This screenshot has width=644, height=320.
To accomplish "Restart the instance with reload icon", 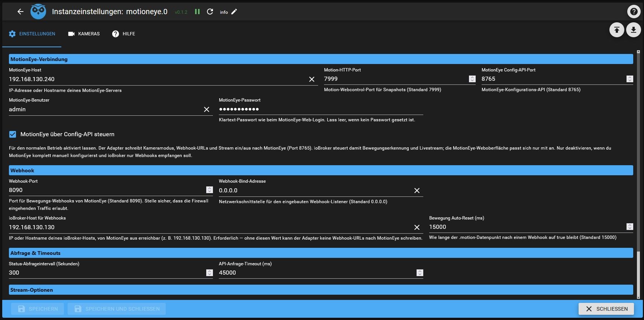I will tap(210, 12).
